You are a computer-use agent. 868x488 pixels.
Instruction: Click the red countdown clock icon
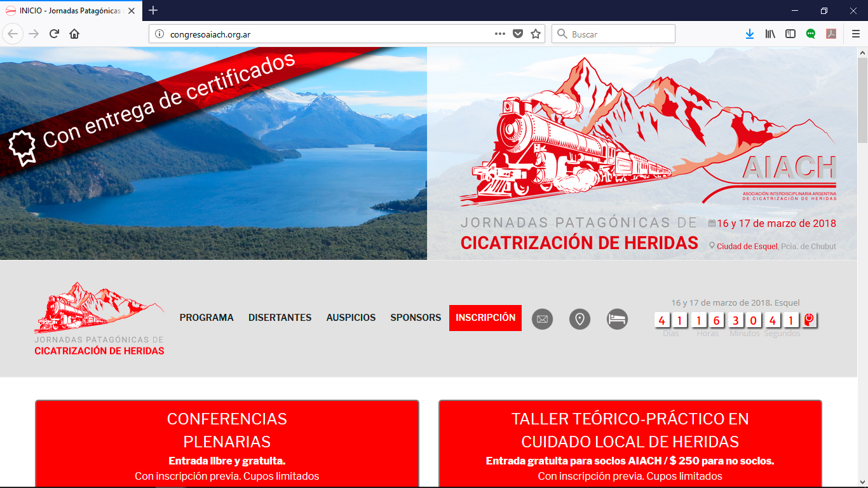[809, 320]
